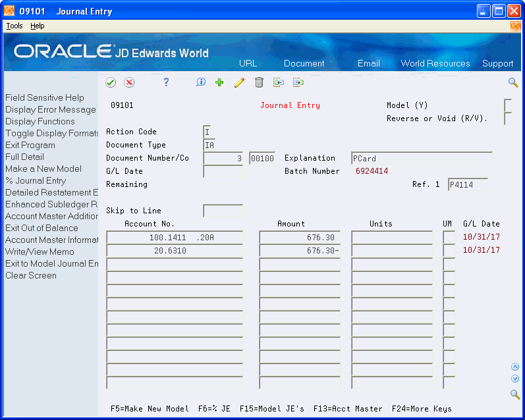Image resolution: width=525 pixels, height=420 pixels.
Task: Click the G/L Date input field
Action: (223, 171)
